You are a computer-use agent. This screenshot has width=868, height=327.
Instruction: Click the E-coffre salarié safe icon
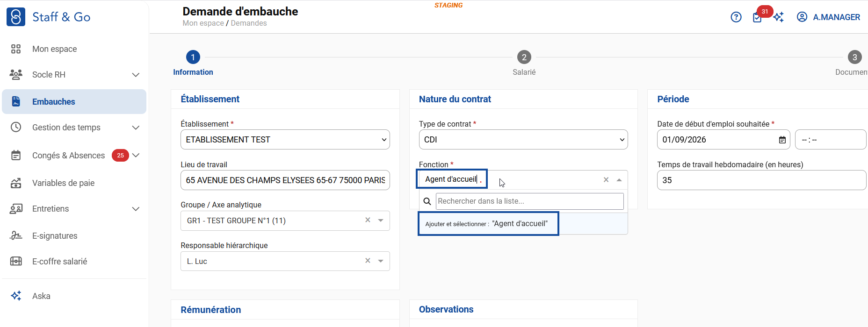pyautogui.click(x=16, y=261)
